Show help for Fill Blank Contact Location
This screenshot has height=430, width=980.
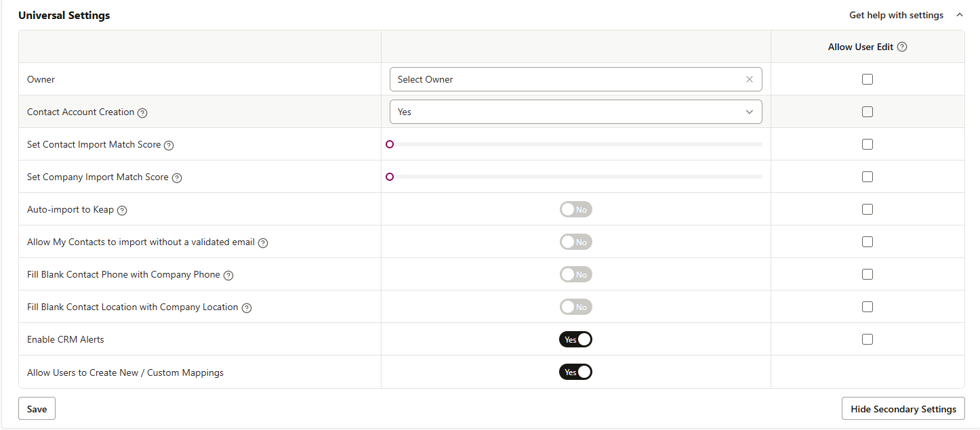(x=247, y=308)
